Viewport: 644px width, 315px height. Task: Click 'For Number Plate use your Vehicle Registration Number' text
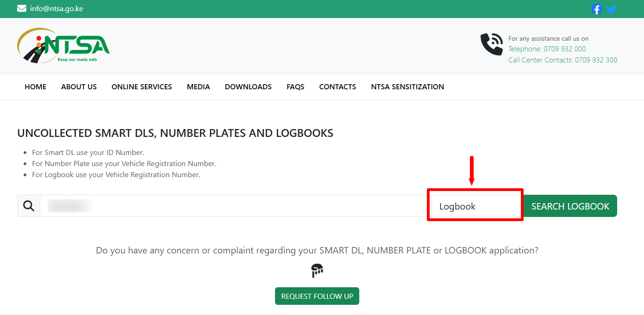[x=124, y=164]
